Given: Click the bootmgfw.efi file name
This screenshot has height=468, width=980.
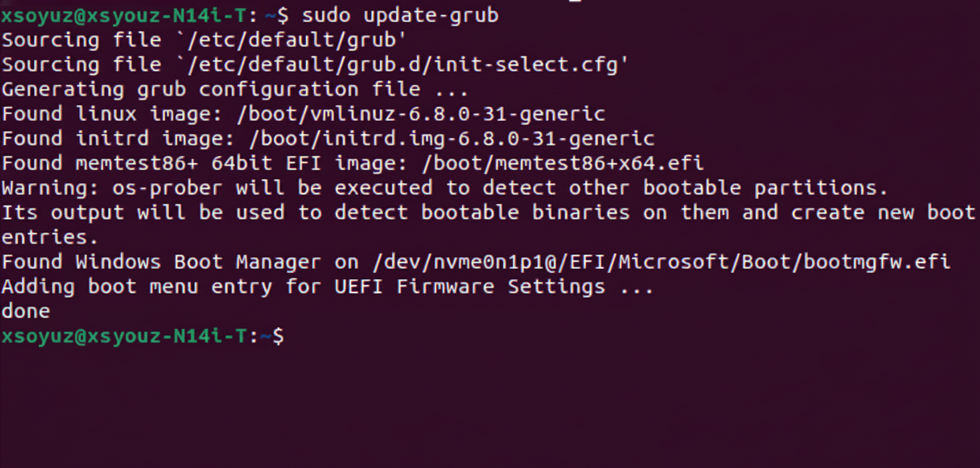Looking at the screenshot, I should [876, 262].
